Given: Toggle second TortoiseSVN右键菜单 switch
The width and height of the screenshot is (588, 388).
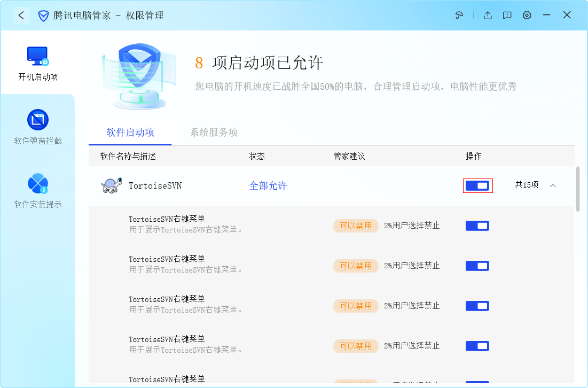Looking at the screenshot, I should [477, 266].
